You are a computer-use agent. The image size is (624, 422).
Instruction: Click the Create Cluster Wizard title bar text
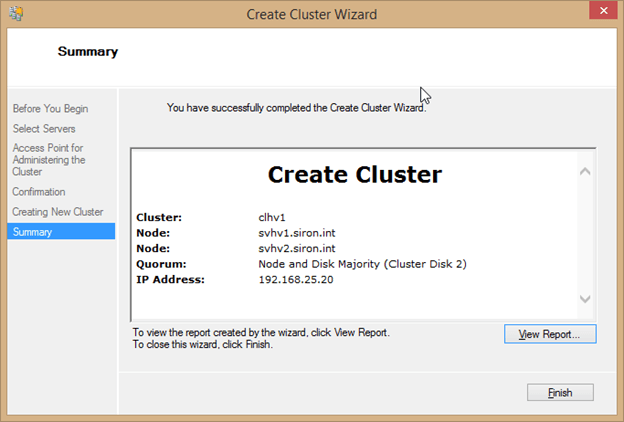click(311, 15)
